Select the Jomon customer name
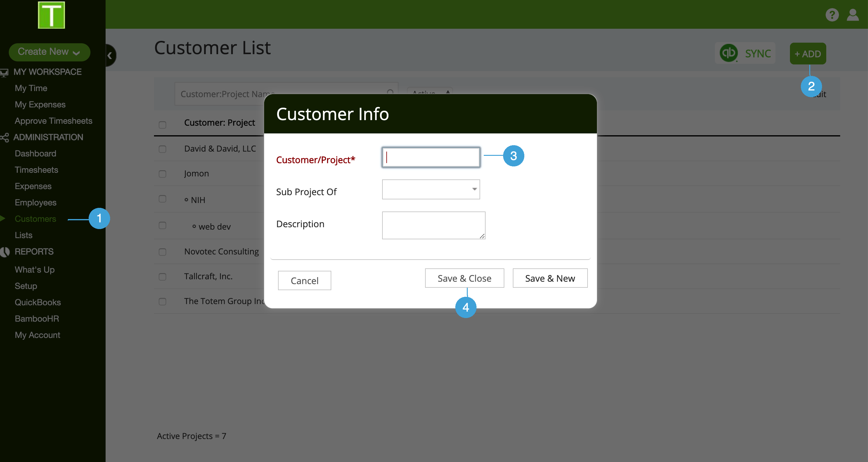The height and width of the screenshot is (462, 868). (x=196, y=174)
